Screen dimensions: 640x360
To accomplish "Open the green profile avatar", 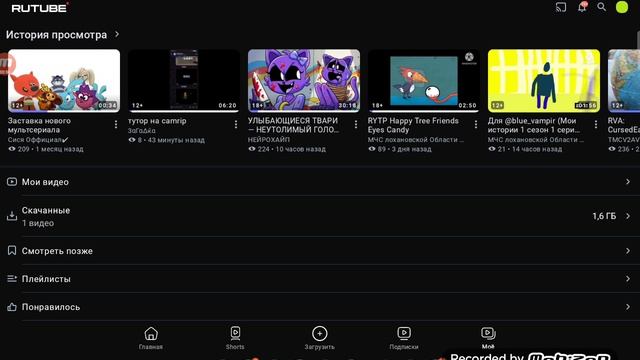I will coord(622,7).
